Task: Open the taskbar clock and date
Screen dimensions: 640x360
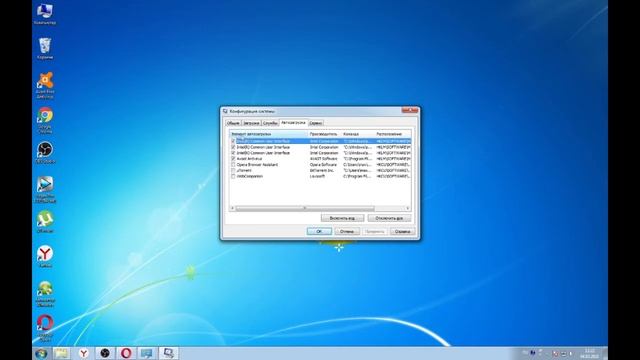Action: (589, 353)
